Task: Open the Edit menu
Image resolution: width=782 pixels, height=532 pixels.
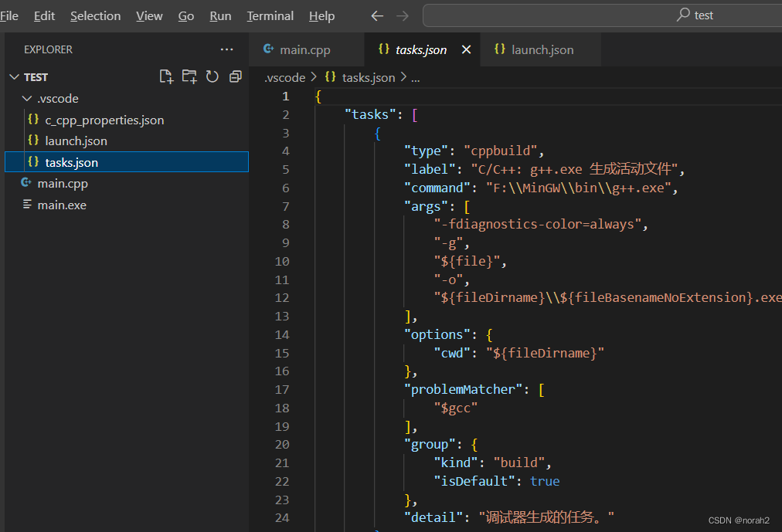Action: (44, 16)
